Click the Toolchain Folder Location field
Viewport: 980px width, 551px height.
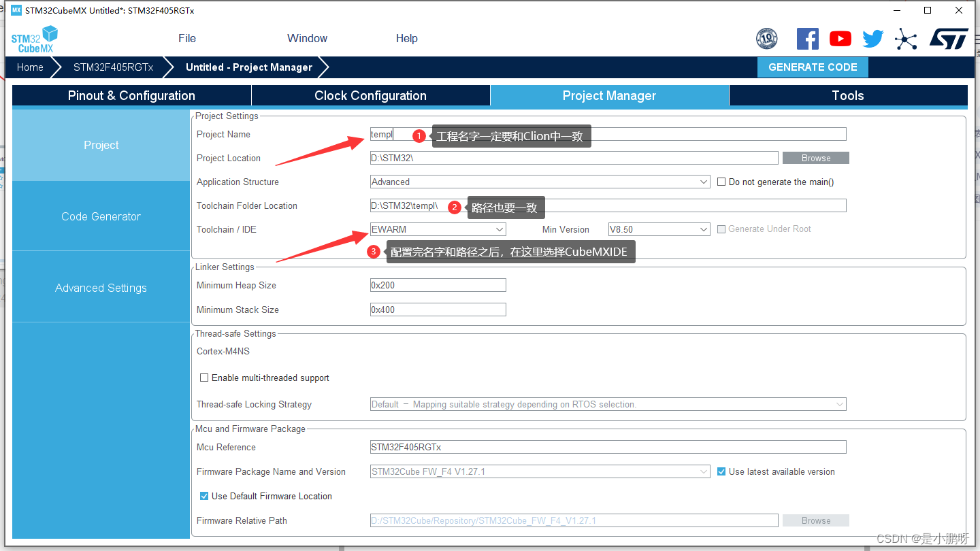(x=608, y=205)
